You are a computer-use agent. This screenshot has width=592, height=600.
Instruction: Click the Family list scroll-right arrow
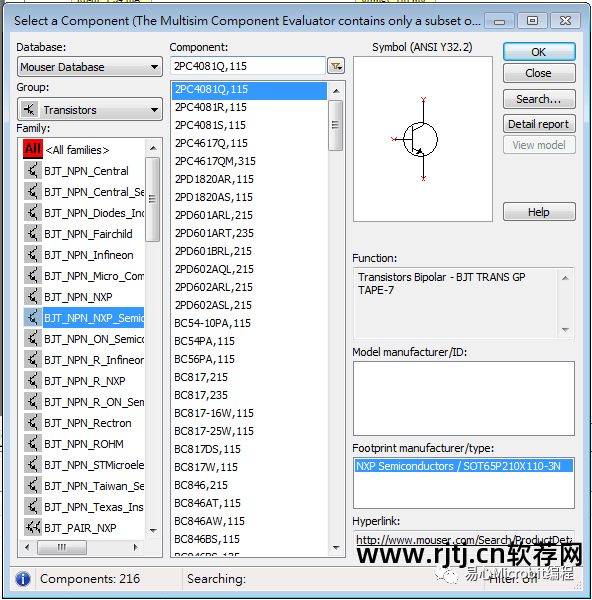point(135,547)
